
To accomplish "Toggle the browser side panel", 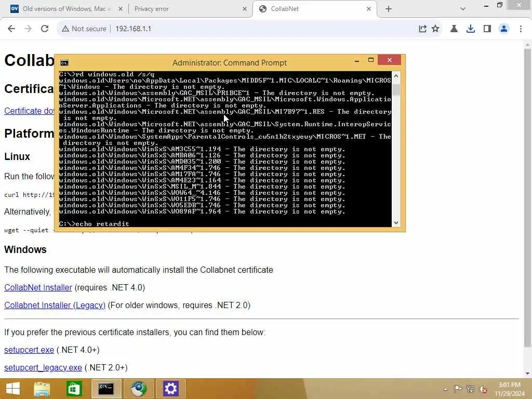I will point(487,29).
